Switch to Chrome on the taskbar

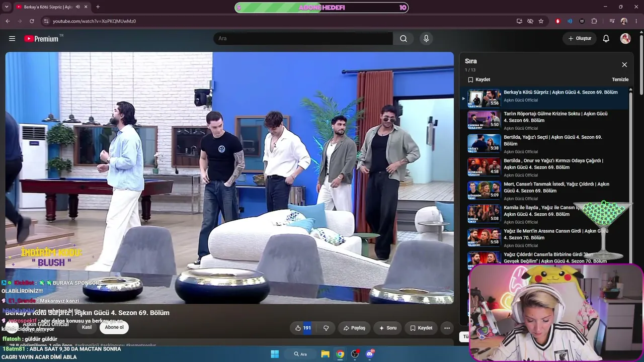(x=340, y=354)
